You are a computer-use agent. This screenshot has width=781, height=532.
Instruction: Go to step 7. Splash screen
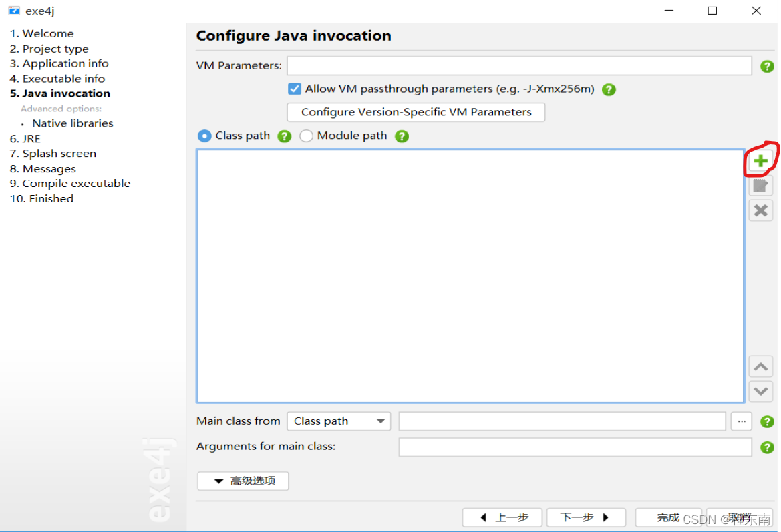(53, 154)
